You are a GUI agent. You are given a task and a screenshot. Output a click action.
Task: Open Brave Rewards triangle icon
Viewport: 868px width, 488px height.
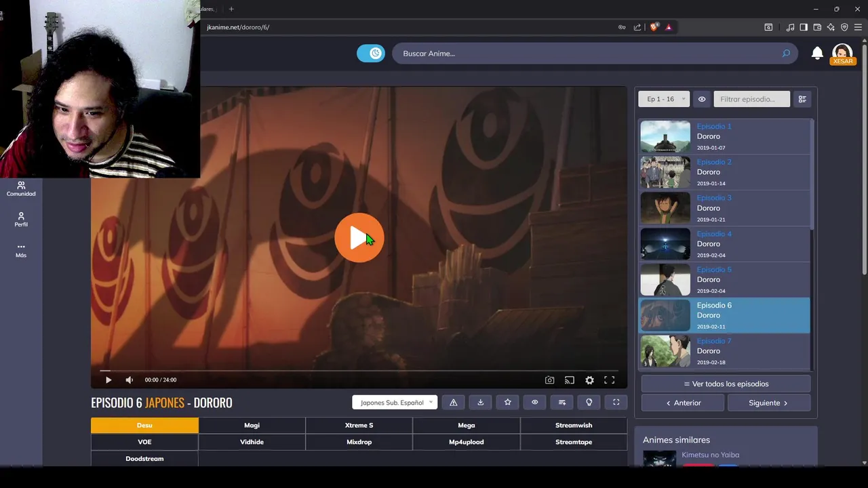(x=669, y=27)
